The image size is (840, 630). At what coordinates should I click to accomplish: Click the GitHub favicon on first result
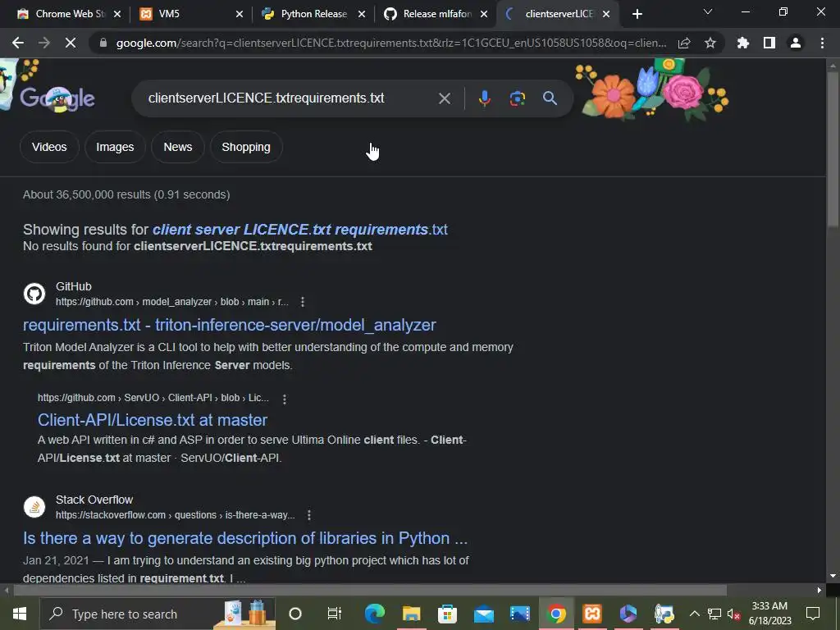point(34,294)
